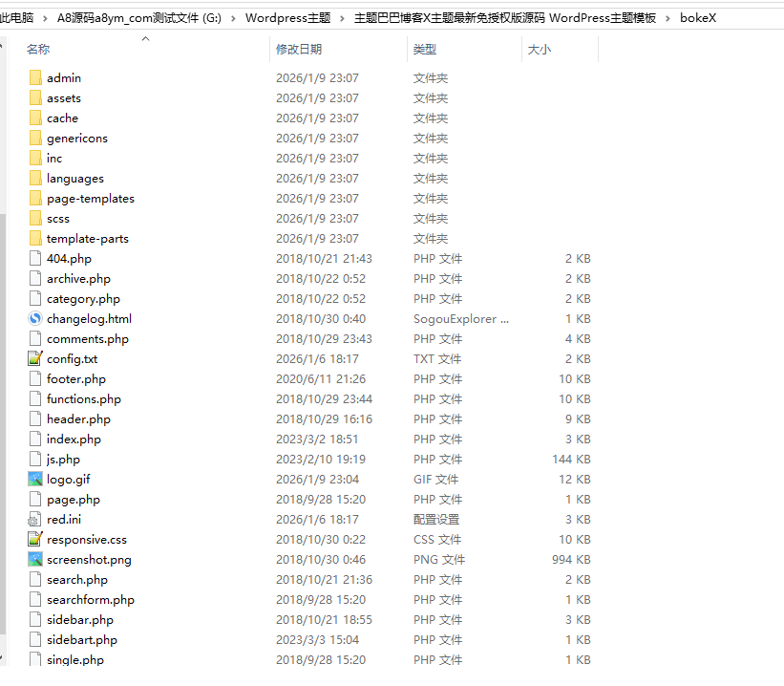Open the languages folder icon
Viewport: 784px width, 686px height.
tap(36, 178)
